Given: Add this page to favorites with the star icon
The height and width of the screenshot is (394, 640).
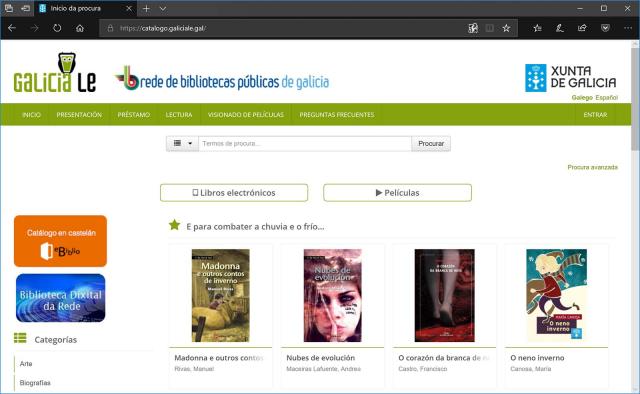Looking at the screenshot, I should [507, 28].
